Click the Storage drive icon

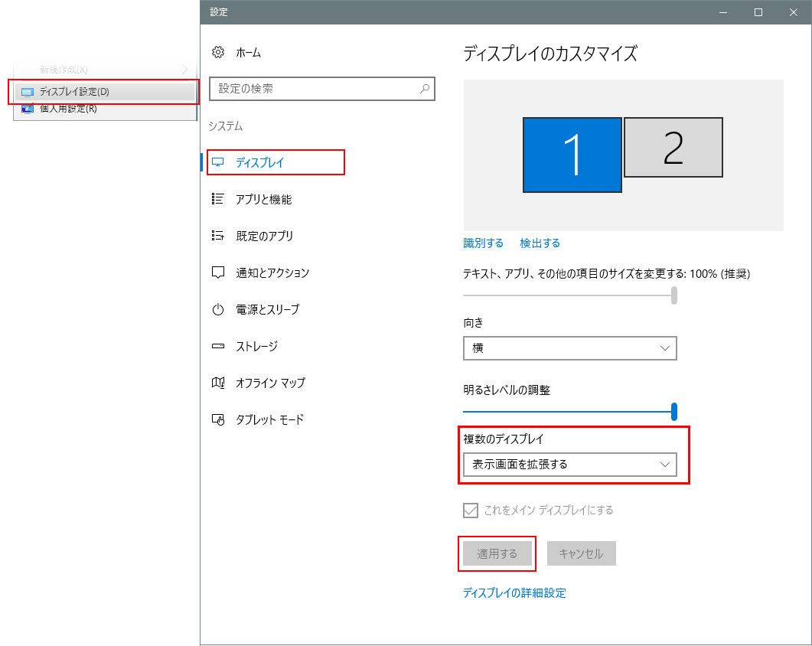pyautogui.click(x=218, y=346)
